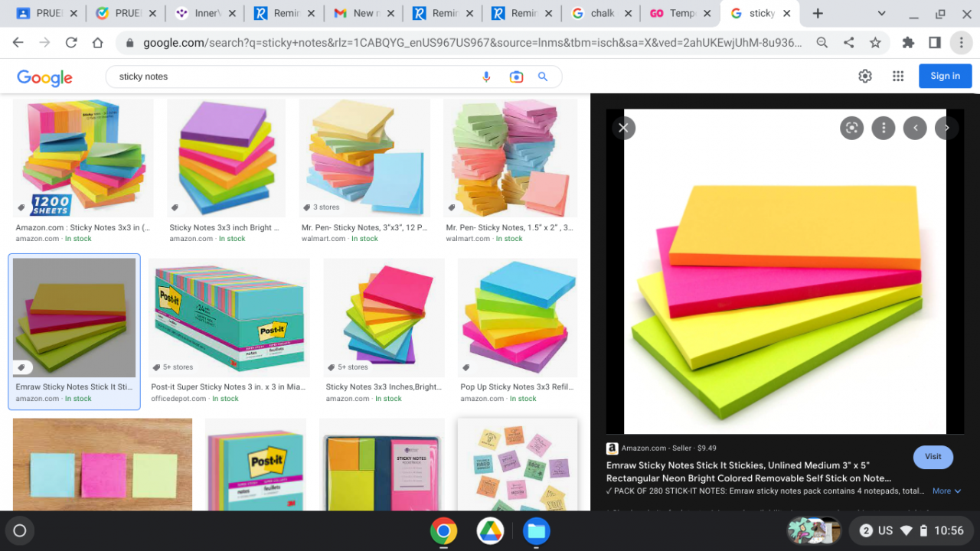Open Google quick settings gear

[865, 76]
